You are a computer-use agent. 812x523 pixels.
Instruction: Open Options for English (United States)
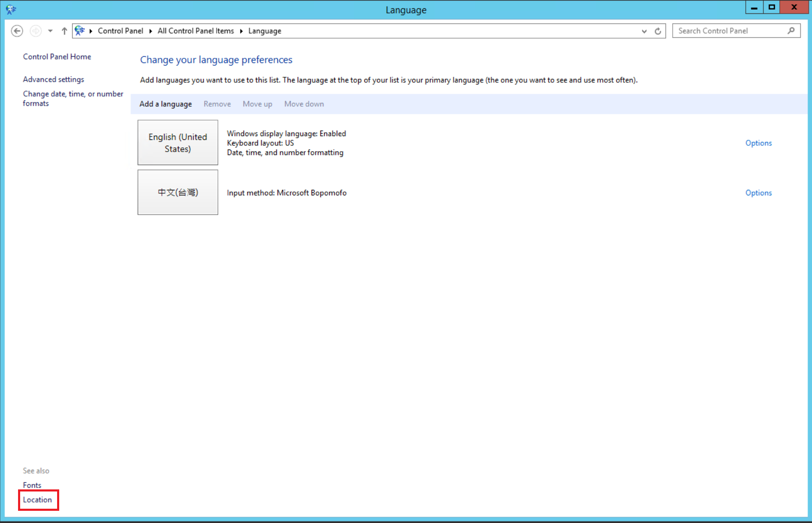point(758,143)
